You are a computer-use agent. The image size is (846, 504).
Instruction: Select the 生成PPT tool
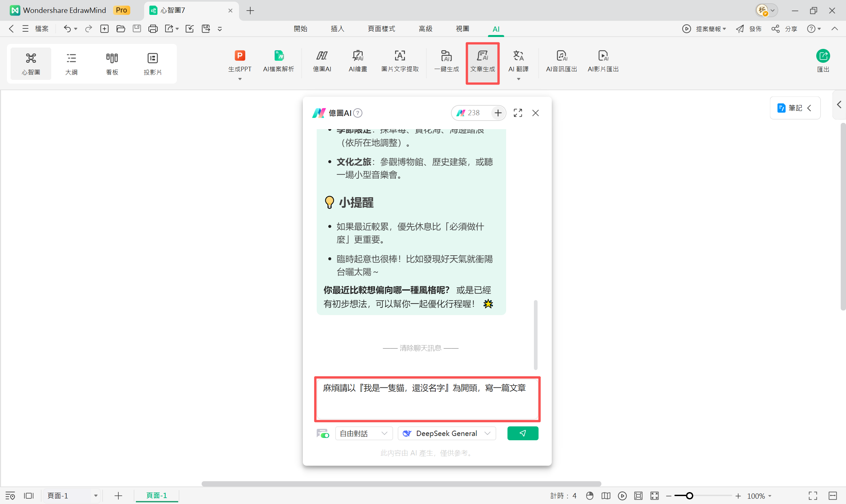tap(240, 63)
